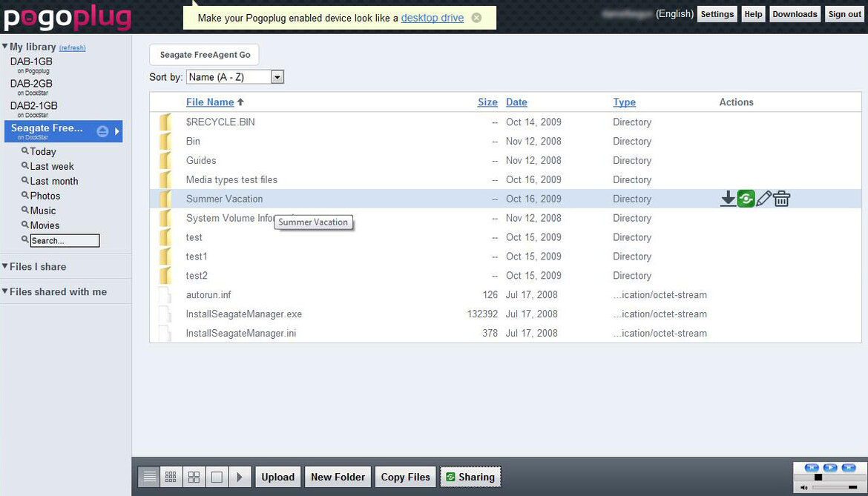
Task: Sign out of Pogoplug
Action: coord(844,14)
